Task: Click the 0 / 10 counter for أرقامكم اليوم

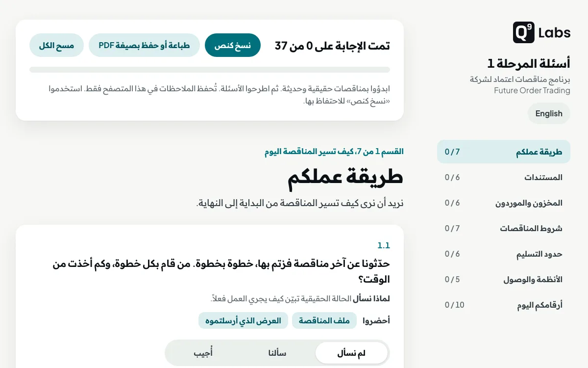Action: point(454,305)
